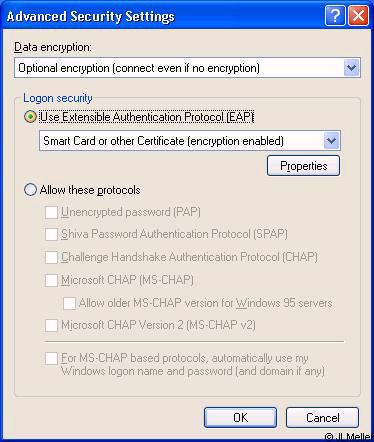Tick the Microsoft CHAP (MS-CHAP) checkbox
The width and height of the screenshot is (374, 442).
click(x=51, y=280)
